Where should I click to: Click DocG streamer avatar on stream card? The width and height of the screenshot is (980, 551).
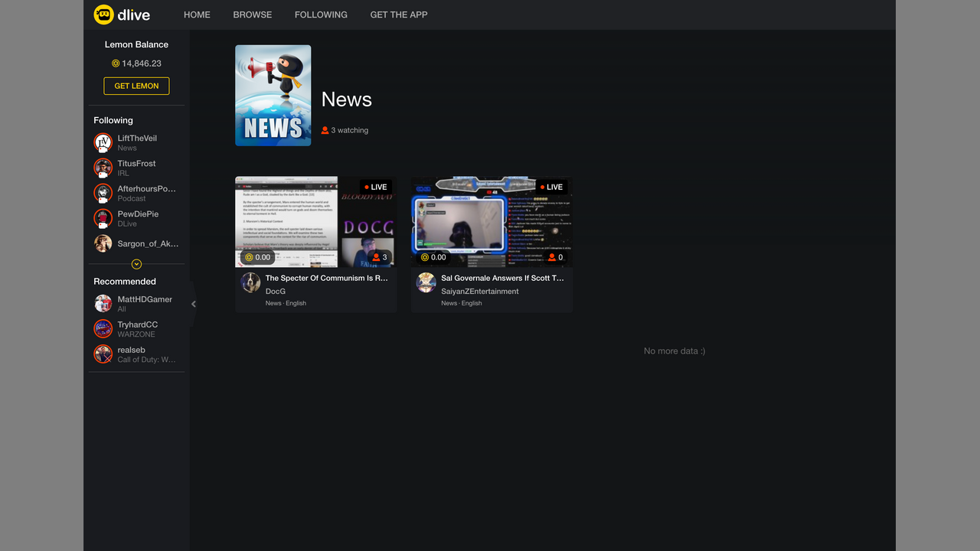250,282
